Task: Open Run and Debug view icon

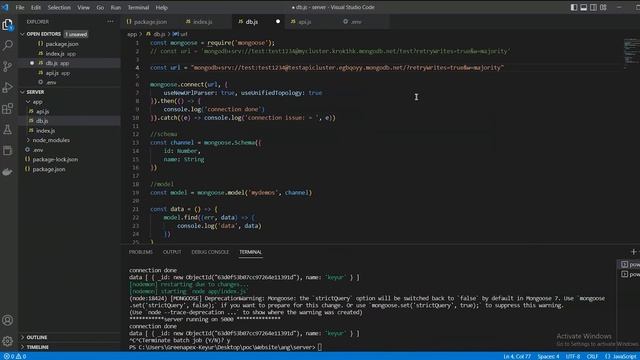Action: click(8, 87)
